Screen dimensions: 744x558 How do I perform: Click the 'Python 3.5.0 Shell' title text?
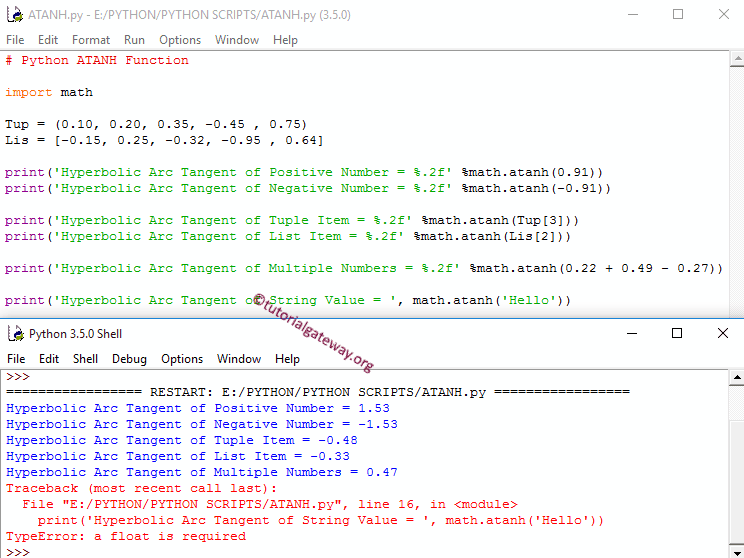pos(75,334)
